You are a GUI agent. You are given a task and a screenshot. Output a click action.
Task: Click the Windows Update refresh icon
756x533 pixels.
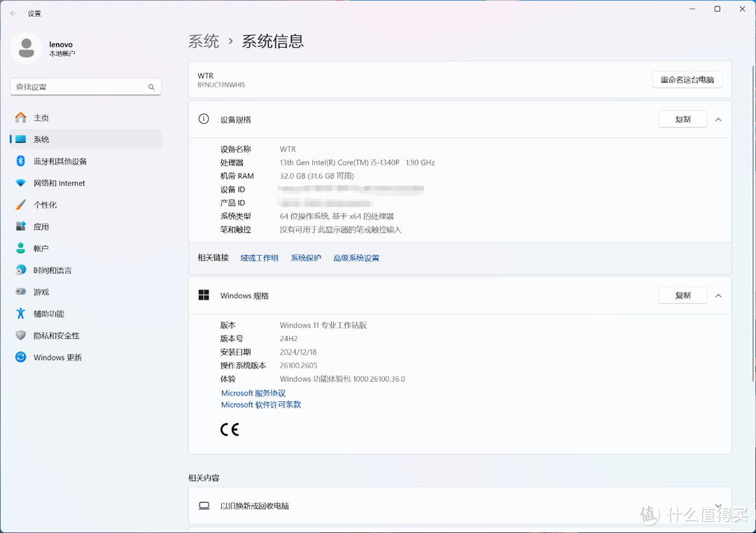point(21,357)
